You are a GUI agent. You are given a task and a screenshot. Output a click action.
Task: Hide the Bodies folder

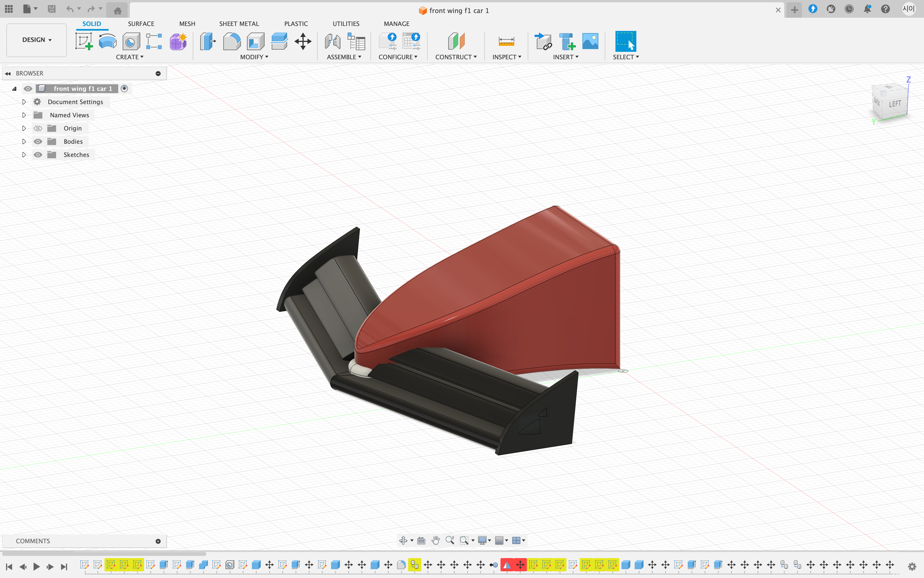38,141
